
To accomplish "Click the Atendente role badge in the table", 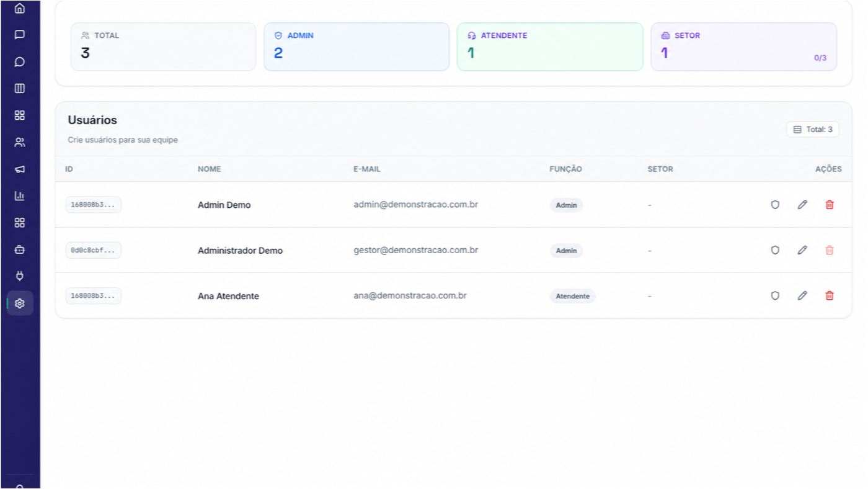I will [572, 296].
